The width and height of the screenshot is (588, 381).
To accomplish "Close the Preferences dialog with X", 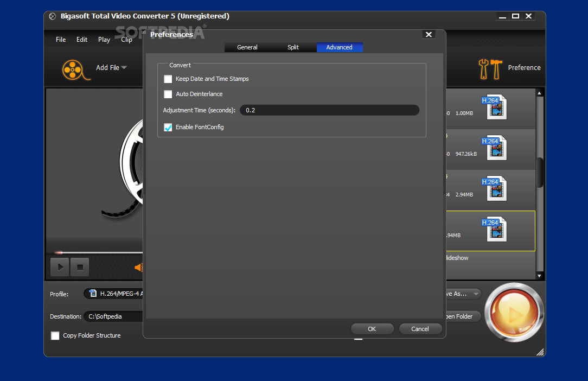I will pyautogui.click(x=429, y=35).
